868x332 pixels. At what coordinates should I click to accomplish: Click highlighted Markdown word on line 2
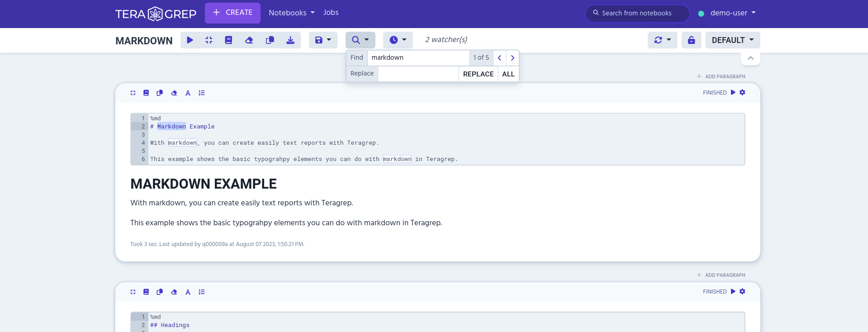coord(171,127)
